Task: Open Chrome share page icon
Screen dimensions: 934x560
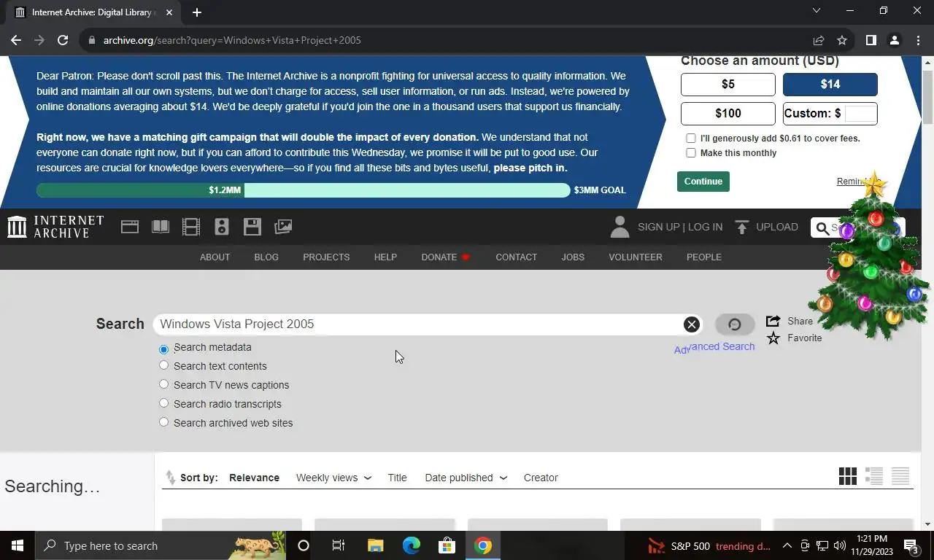Action: point(819,40)
